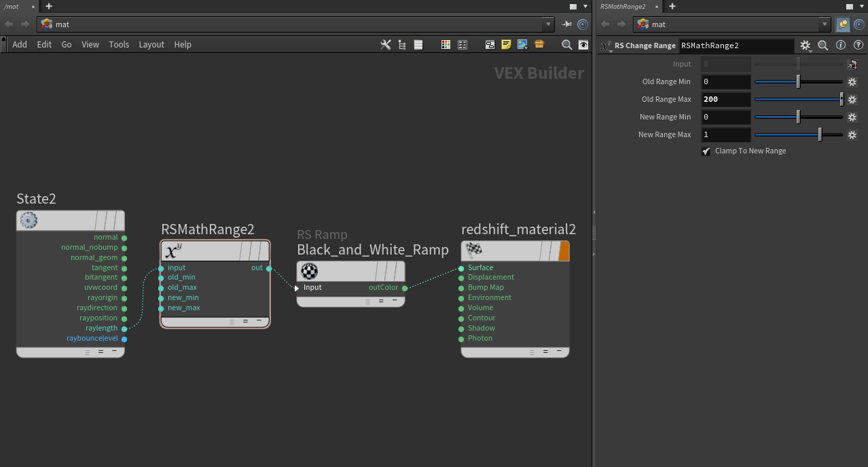Open the network pane path history dropdown
Image resolution: width=868 pixels, height=467 pixels.
(549, 24)
